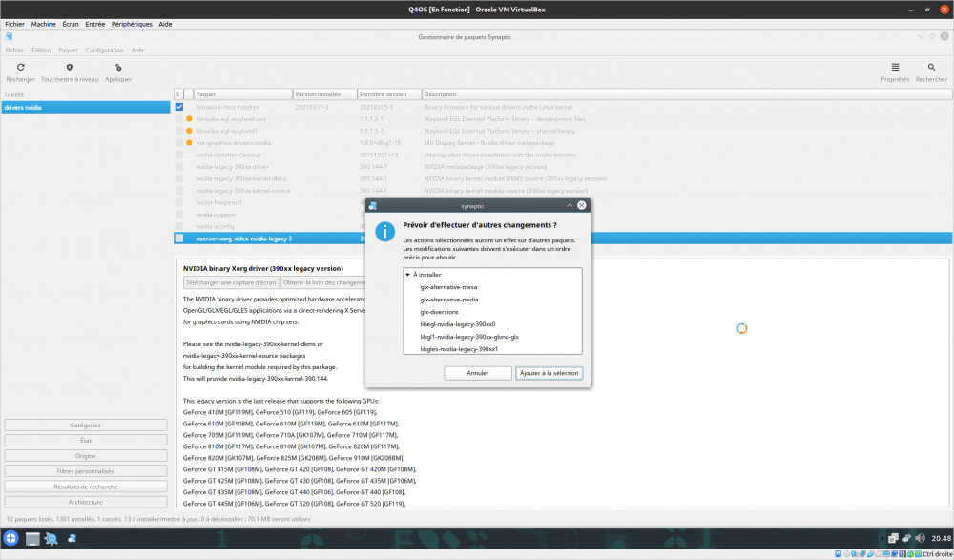Viewport: 954px width, 560px height.
Task: Click the Résultats de recherche button
Action: [x=85, y=487]
